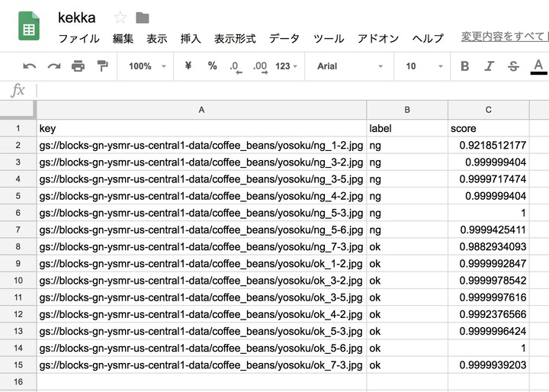Select the paint format roller tool
Image resolution: width=549 pixels, height=392 pixels.
coord(102,66)
